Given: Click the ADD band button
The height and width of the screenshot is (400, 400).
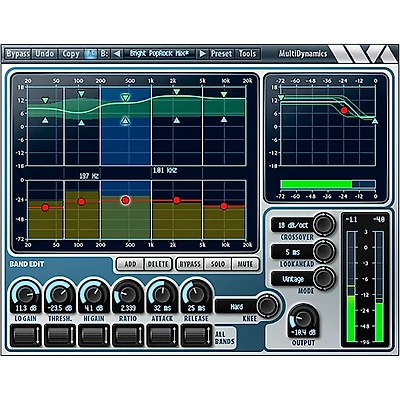Looking at the screenshot, I should 130,264.
